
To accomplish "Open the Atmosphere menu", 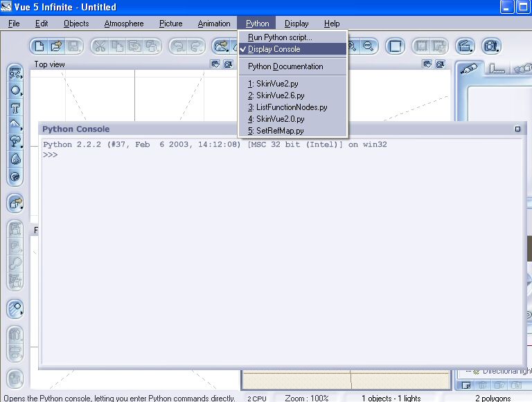I will point(124,24).
